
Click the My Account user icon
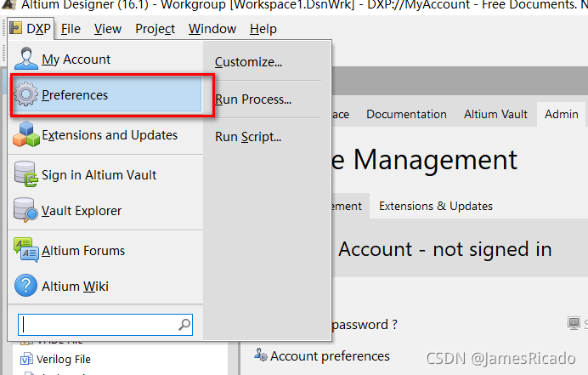(25, 59)
